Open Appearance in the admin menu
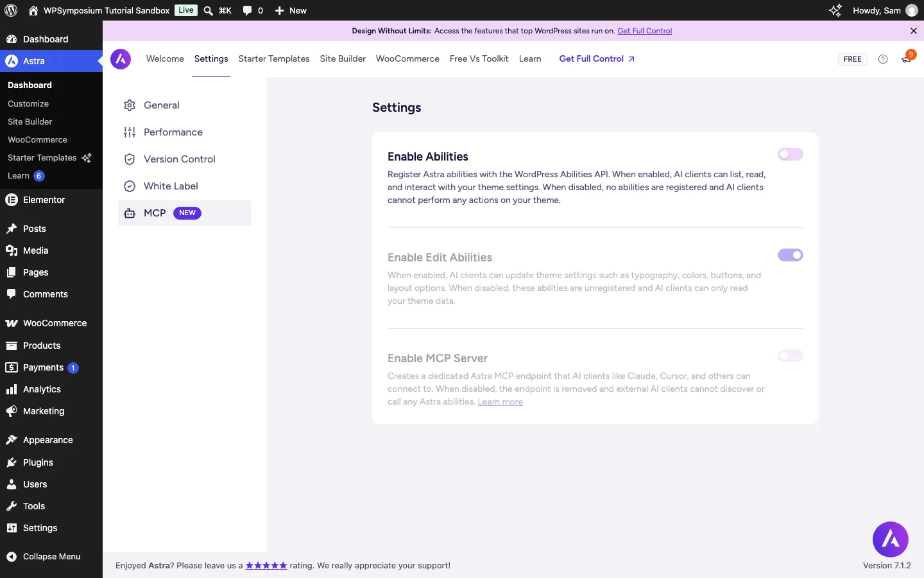This screenshot has width=924, height=578. pyautogui.click(x=51, y=440)
